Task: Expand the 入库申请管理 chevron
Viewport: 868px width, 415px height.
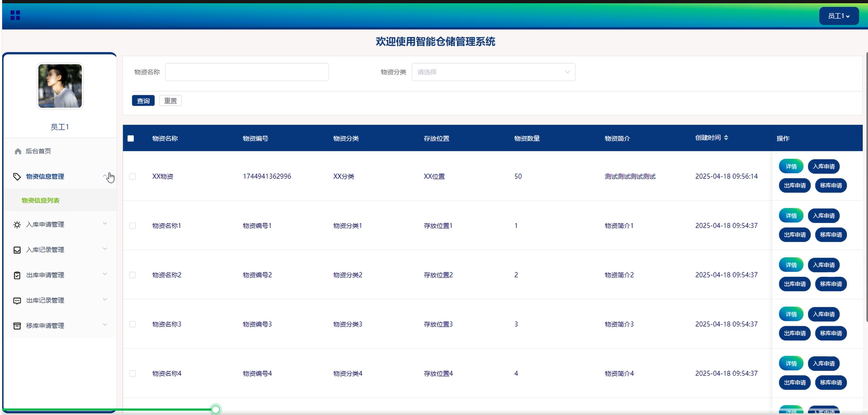Action: 105,224
